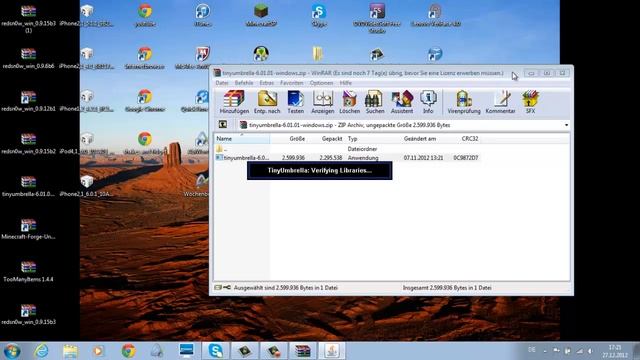640x360 pixels.
Task: Click the Entp. nach extract icon
Action: click(x=267, y=102)
